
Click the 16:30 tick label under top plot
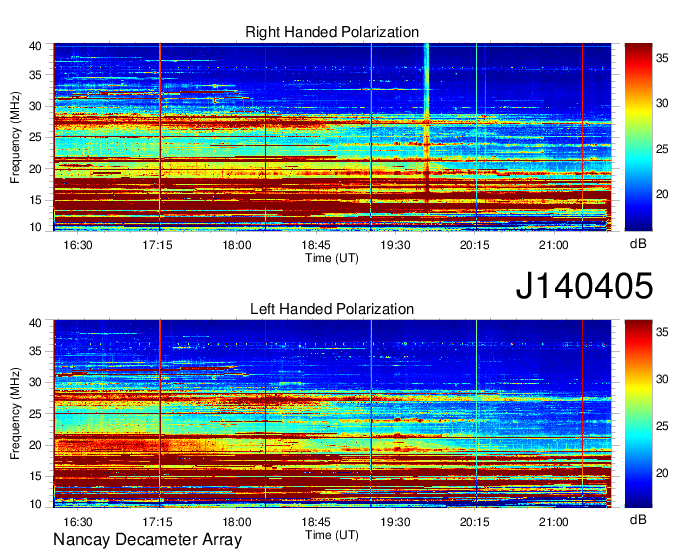(x=78, y=245)
